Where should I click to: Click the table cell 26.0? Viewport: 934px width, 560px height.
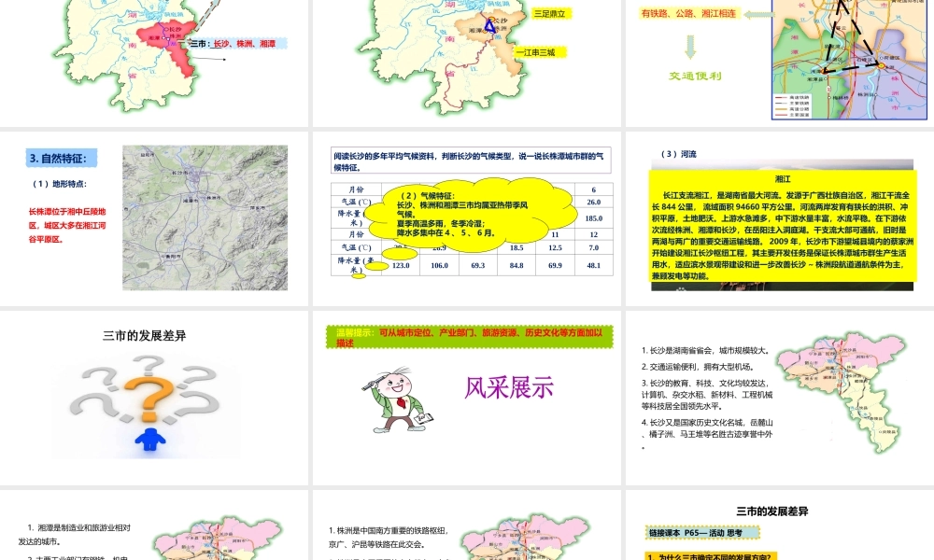(594, 203)
